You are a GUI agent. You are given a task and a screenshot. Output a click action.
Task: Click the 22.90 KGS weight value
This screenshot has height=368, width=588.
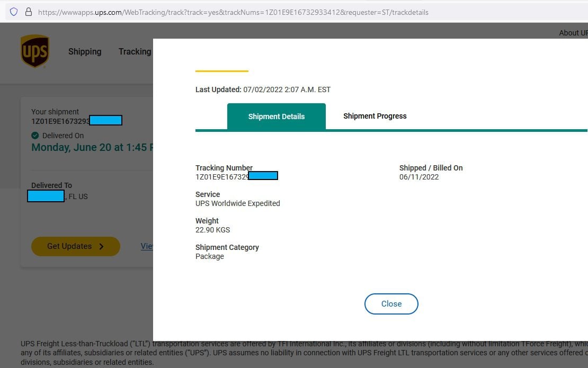[212, 230]
